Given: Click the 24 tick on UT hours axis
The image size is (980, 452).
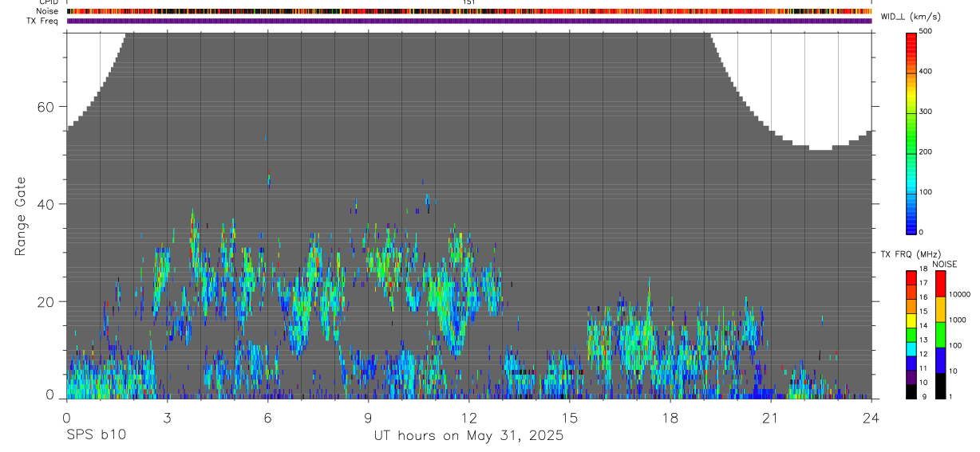Looking at the screenshot, I should coord(871,418).
